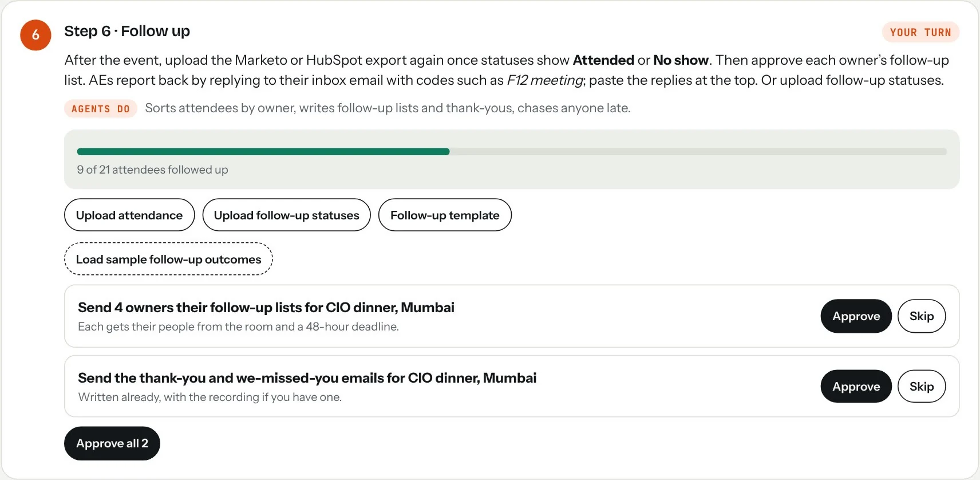Image resolution: width=980 pixels, height=480 pixels.
Task: Skip the thank-you and we-missed-you emails
Action: click(x=922, y=387)
